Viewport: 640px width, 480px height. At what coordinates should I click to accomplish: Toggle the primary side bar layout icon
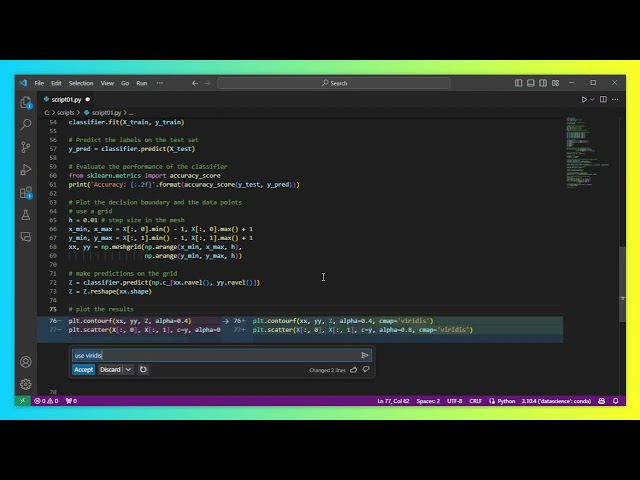pos(518,83)
